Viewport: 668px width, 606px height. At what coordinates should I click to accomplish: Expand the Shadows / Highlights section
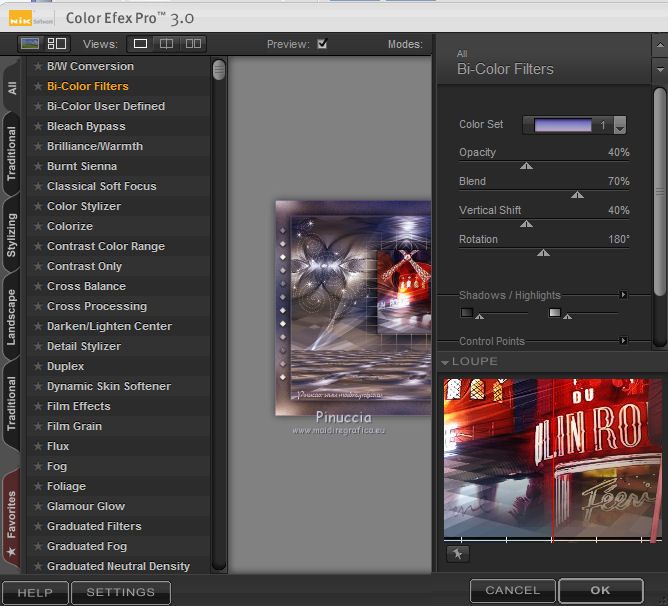click(x=623, y=295)
